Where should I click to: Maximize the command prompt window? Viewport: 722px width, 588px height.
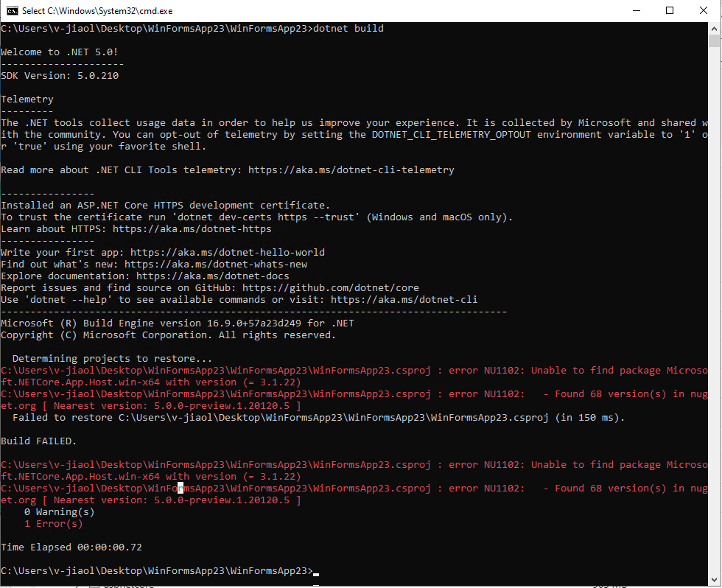pyautogui.click(x=670, y=10)
